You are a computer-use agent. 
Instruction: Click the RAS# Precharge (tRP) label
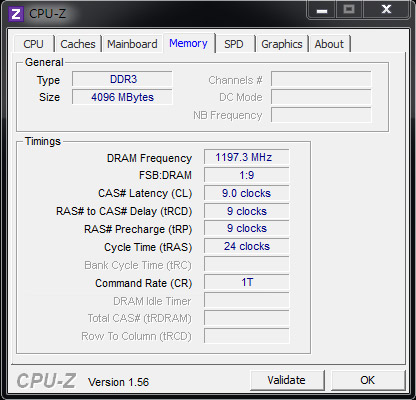click(x=138, y=229)
